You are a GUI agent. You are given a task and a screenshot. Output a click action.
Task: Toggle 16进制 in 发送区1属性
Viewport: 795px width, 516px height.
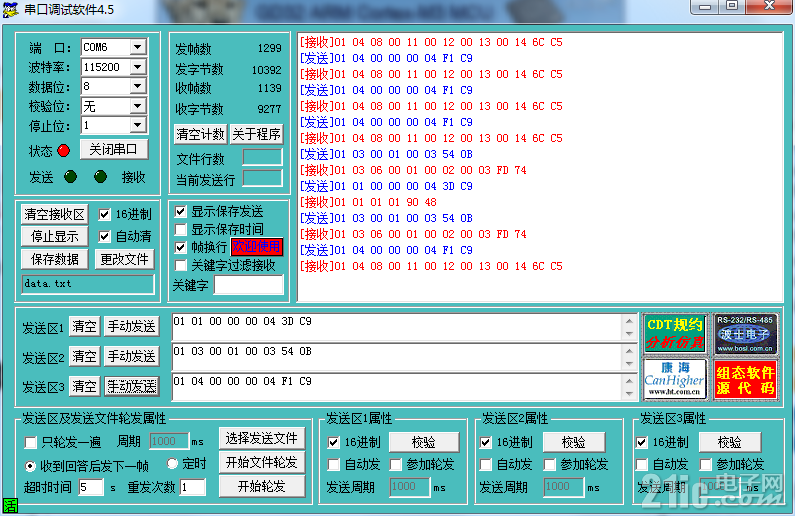334,443
